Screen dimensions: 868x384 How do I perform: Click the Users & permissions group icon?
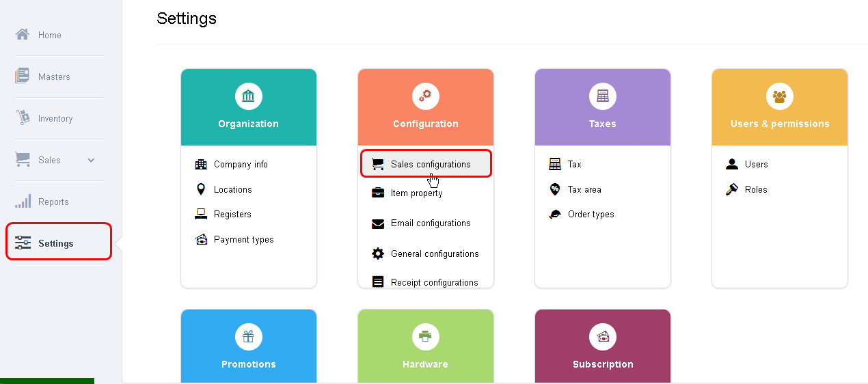click(779, 96)
